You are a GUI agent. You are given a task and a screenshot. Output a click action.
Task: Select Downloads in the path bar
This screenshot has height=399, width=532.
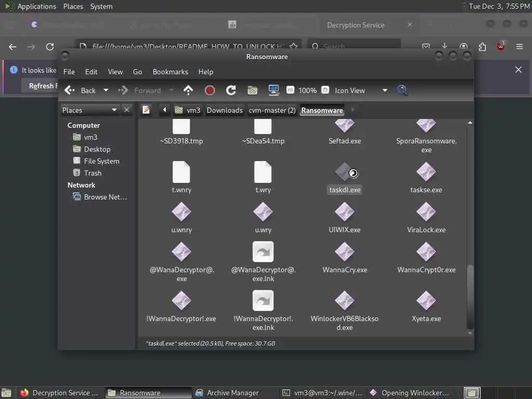coord(224,110)
